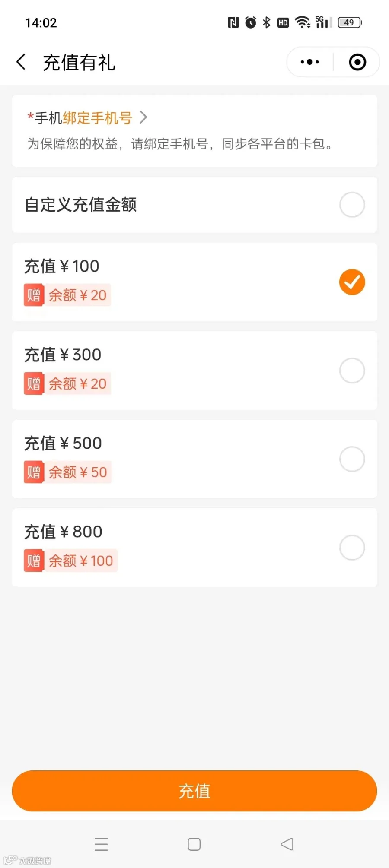
Task: Tap the chevron beside 绑定手机号
Action: (x=143, y=117)
